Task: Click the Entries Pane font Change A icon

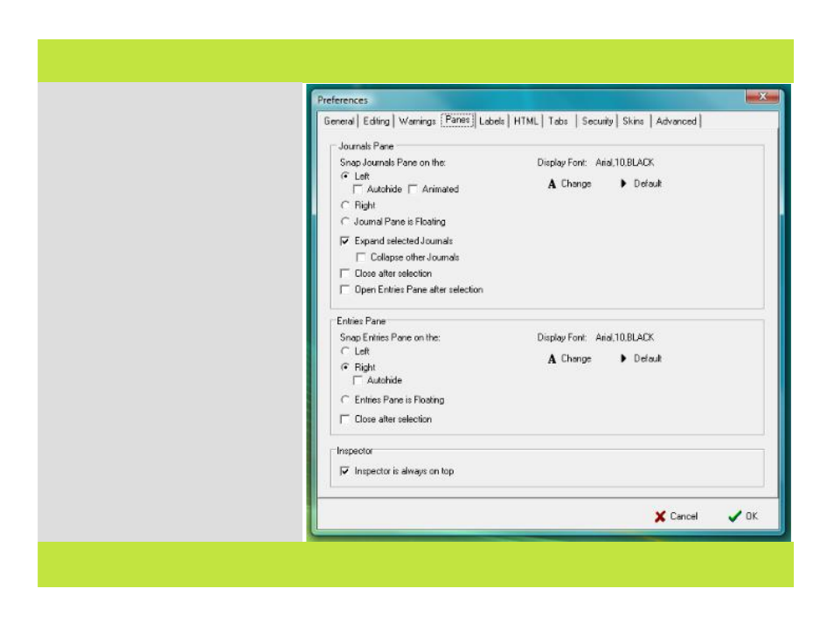Action: point(553,359)
